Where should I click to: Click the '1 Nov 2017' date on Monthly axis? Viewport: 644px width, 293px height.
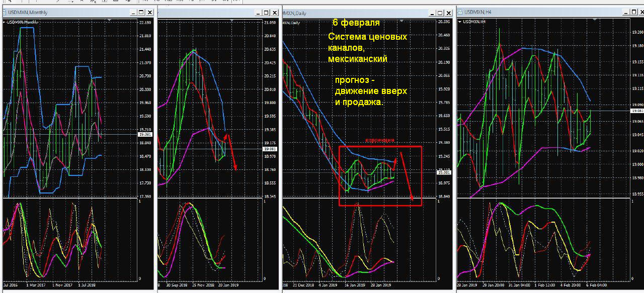click(62, 285)
